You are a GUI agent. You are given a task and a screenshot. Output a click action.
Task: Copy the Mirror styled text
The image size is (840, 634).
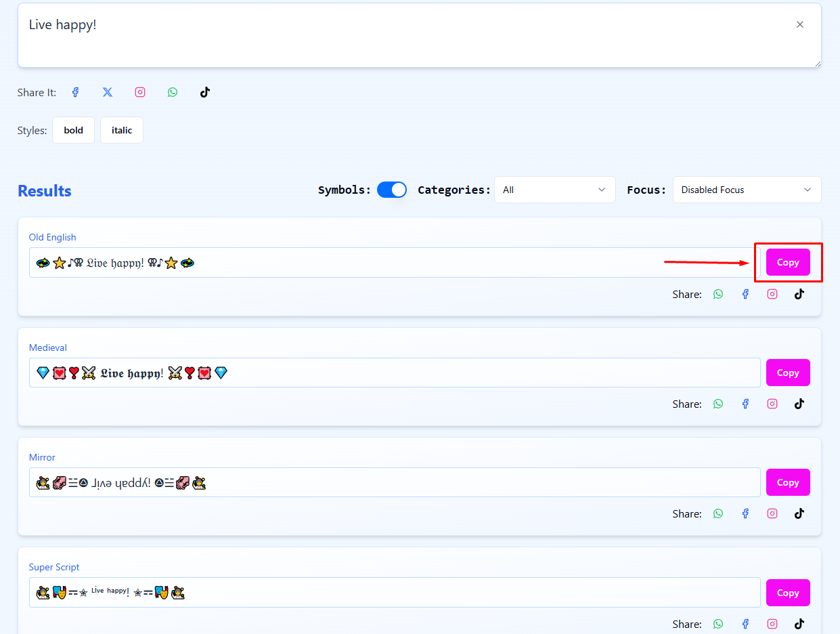coord(788,482)
